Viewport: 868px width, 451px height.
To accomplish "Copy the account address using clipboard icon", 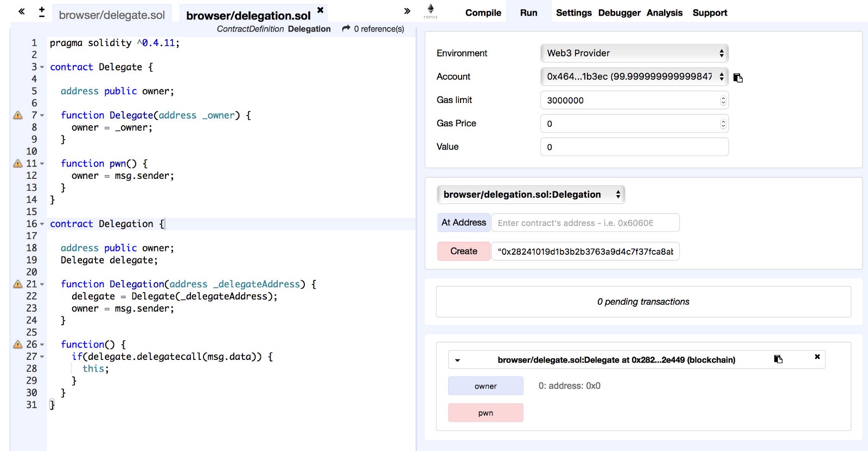I will coord(738,78).
